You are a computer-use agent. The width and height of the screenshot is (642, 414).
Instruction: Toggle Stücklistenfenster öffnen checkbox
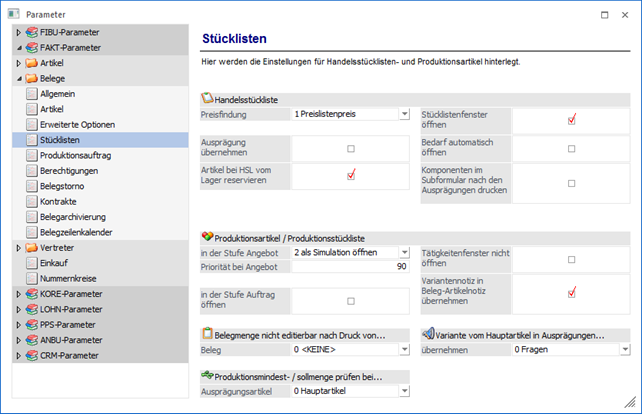coord(571,119)
